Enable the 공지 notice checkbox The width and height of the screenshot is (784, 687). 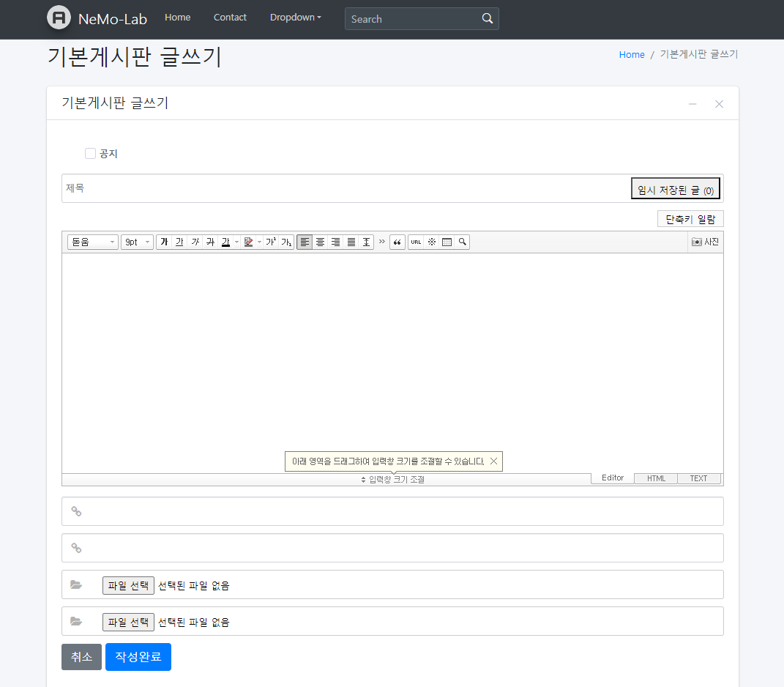click(91, 154)
